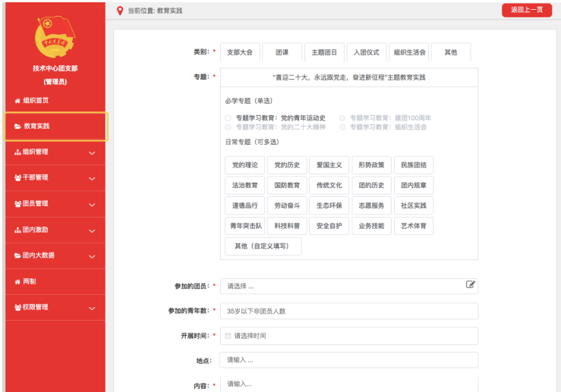Toggle the 党的历史 daily topic

pyautogui.click(x=287, y=165)
